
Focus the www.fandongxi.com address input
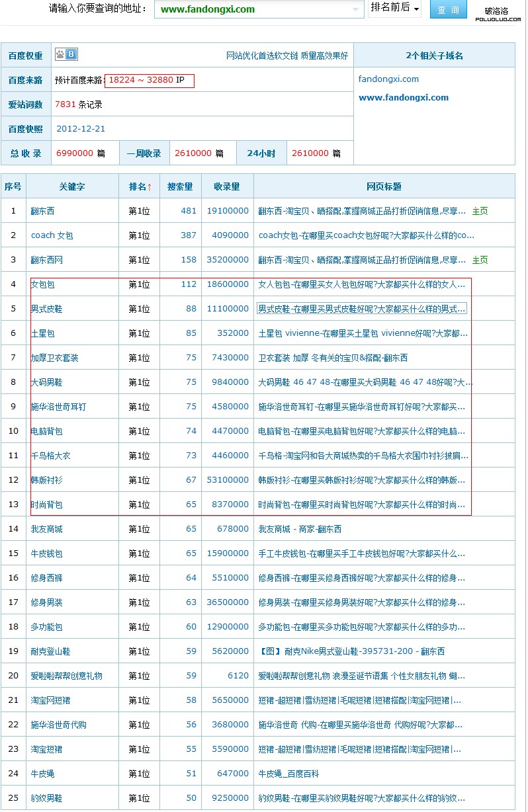tap(259, 9)
